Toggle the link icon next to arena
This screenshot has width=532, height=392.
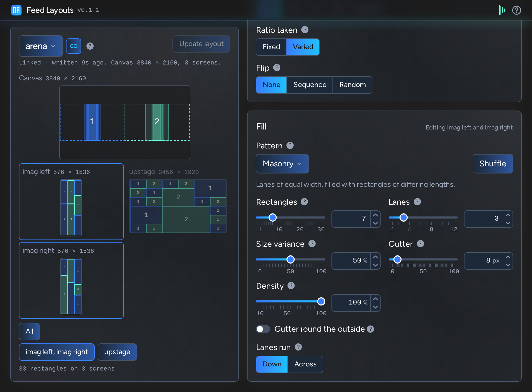tap(74, 46)
